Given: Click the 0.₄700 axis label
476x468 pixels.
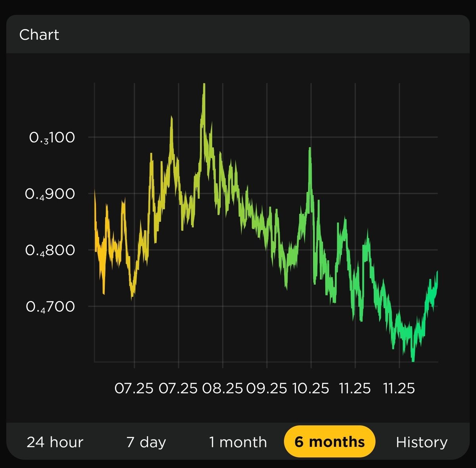Looking at the screenshot, I should [53, 306].
